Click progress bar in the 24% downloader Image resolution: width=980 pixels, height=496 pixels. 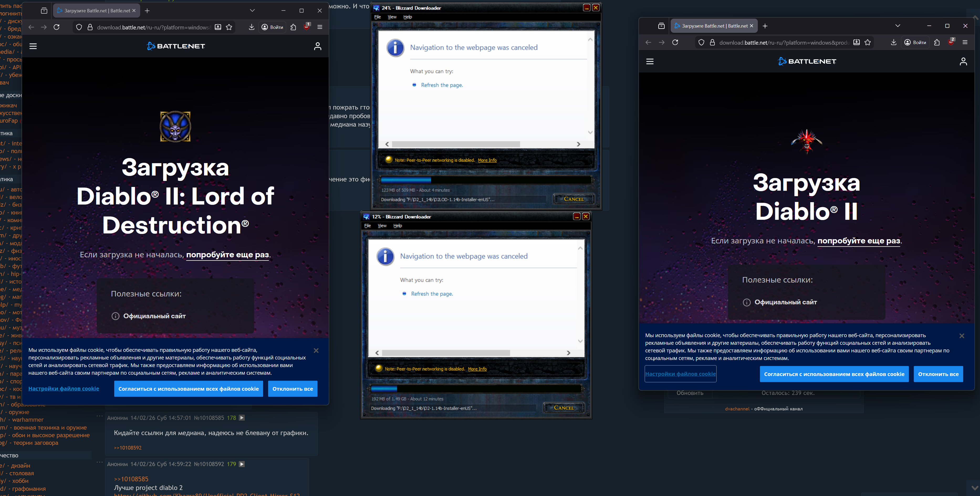[x=486, y=180]
